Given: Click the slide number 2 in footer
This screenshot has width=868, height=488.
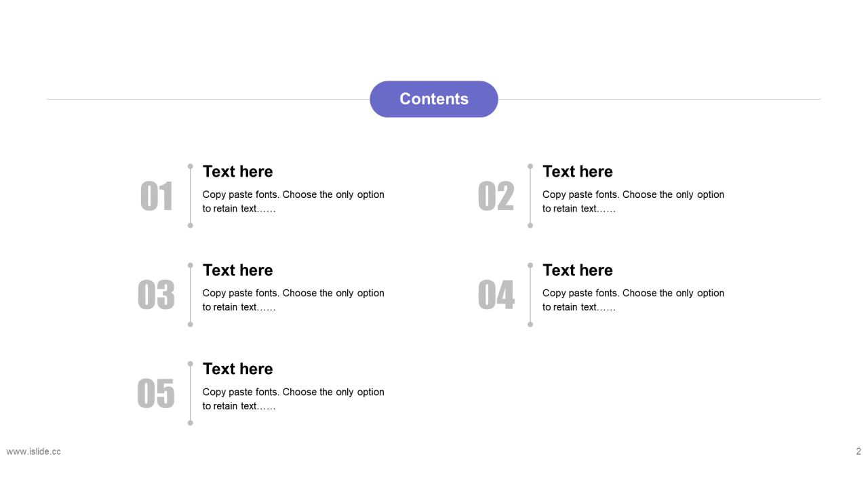Looking at the screenshot, I should tap(859, 451).
